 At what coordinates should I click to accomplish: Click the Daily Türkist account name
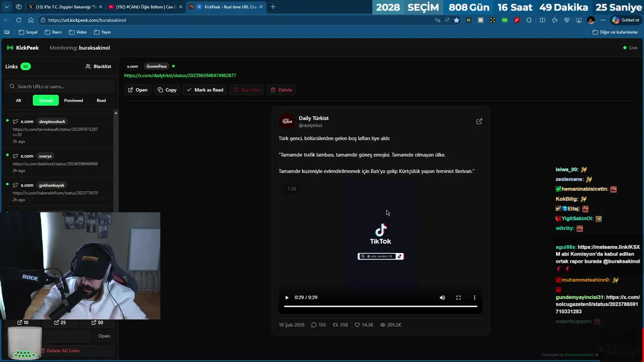[x=313, y=118]
